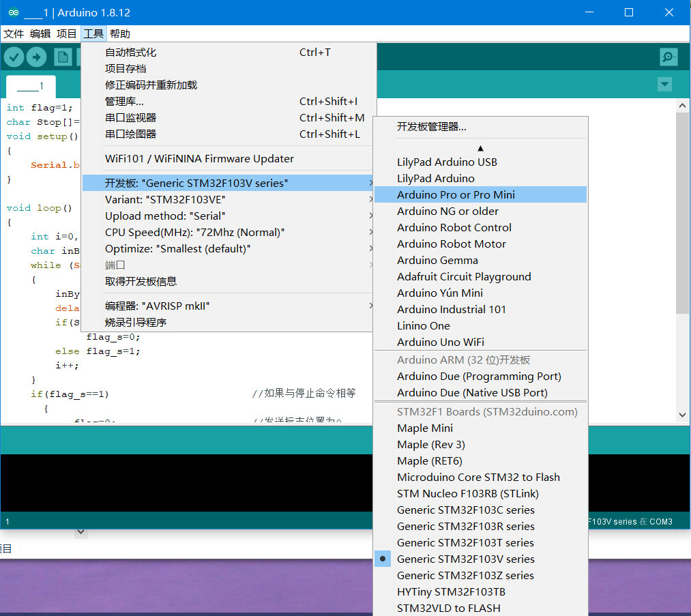Open the Serial Monitor magnifier icon
Viewport: 691px width, 616px height.
point(668,57)
